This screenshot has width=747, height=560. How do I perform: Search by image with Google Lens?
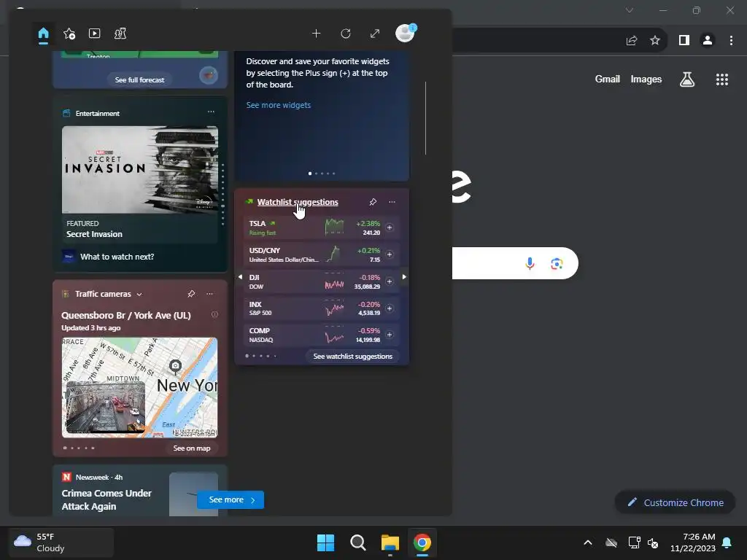[557, 263]
